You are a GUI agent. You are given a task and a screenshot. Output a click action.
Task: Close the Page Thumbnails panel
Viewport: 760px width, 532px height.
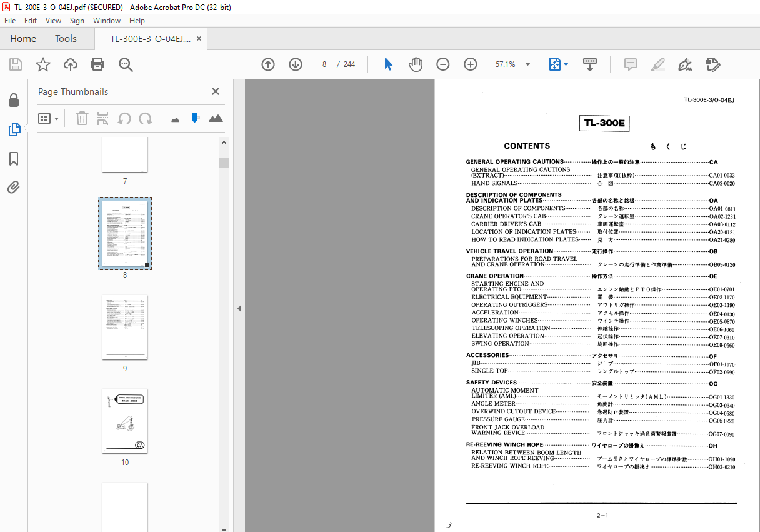[x=216, y=91]
